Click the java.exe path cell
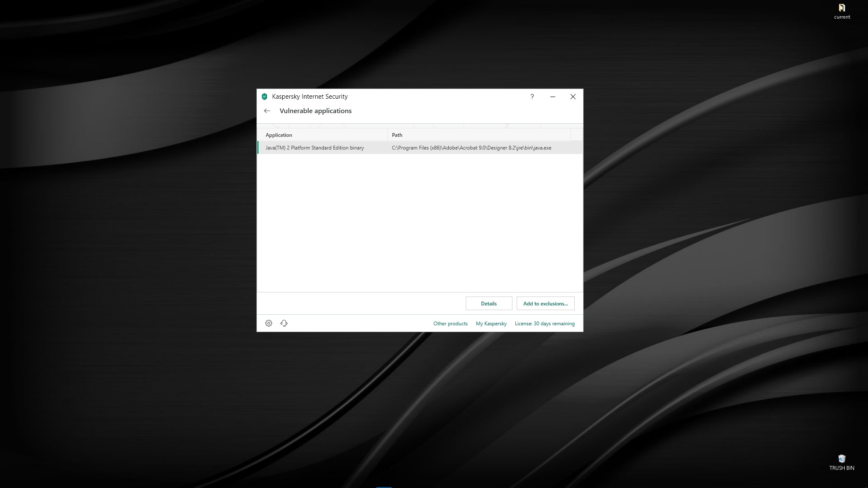This screenshot has width=868, height=488. [471, 148]
